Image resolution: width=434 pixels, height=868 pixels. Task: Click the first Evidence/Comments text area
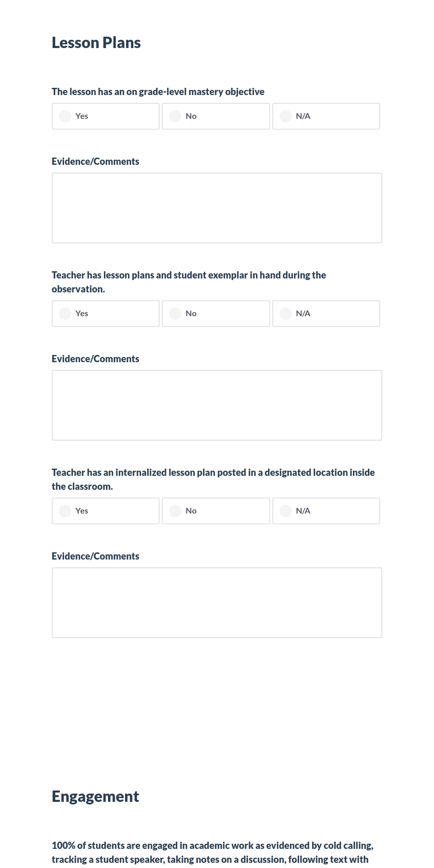216,208
